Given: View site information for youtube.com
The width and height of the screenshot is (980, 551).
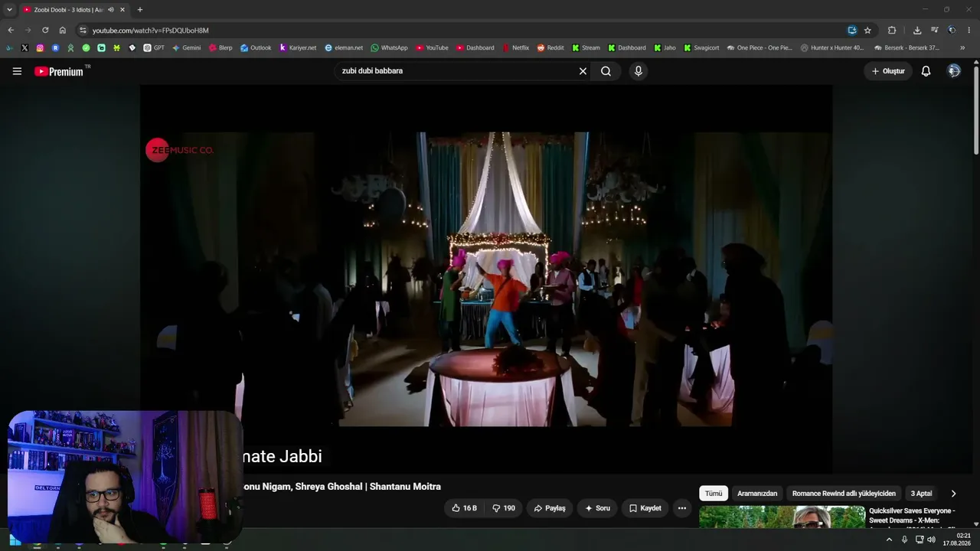Looking at the screenshot, I should 83,31.
